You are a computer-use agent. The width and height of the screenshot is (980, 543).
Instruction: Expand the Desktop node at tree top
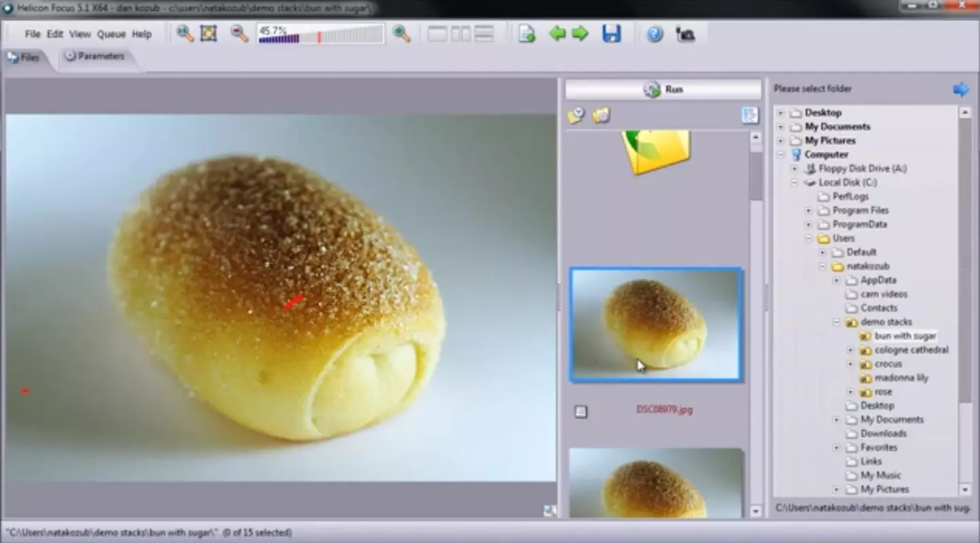click(x=780, y=113)
